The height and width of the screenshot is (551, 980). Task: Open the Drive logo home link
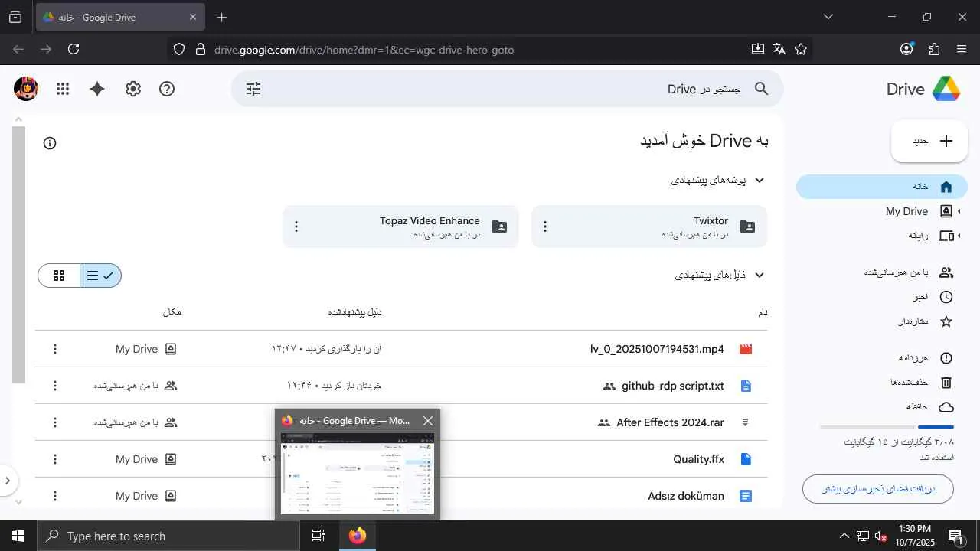point(923,89)
